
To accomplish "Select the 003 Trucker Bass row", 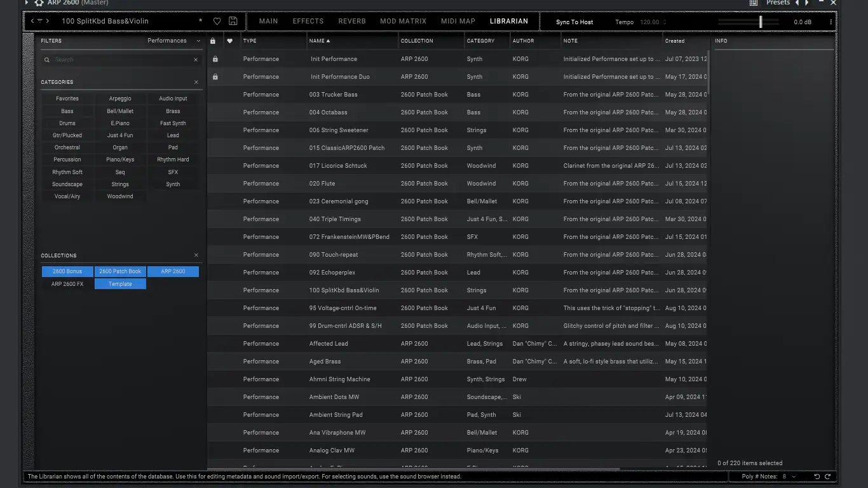I will pos(457,95).
